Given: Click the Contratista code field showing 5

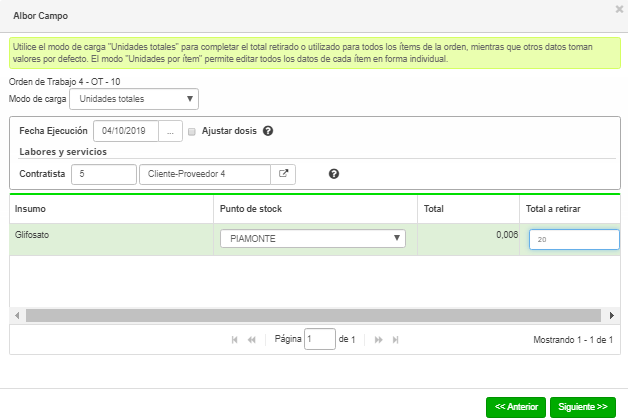Looking at the screenshot, I should [104, 174].
